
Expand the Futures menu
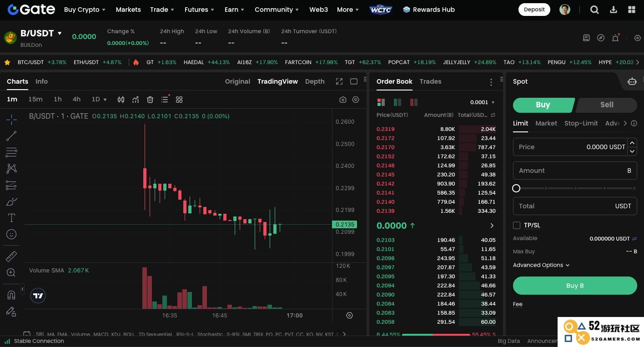pyautogui.click(x=200, y=10)
